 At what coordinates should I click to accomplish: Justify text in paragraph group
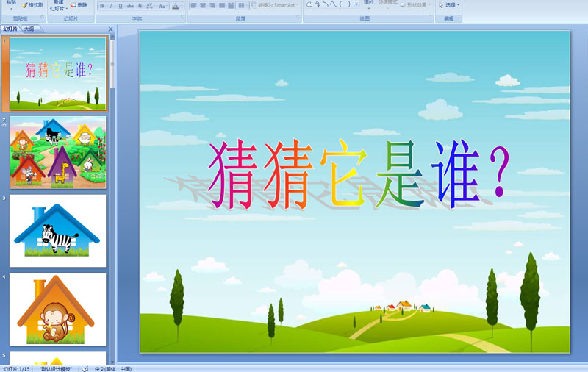point(222,6)
